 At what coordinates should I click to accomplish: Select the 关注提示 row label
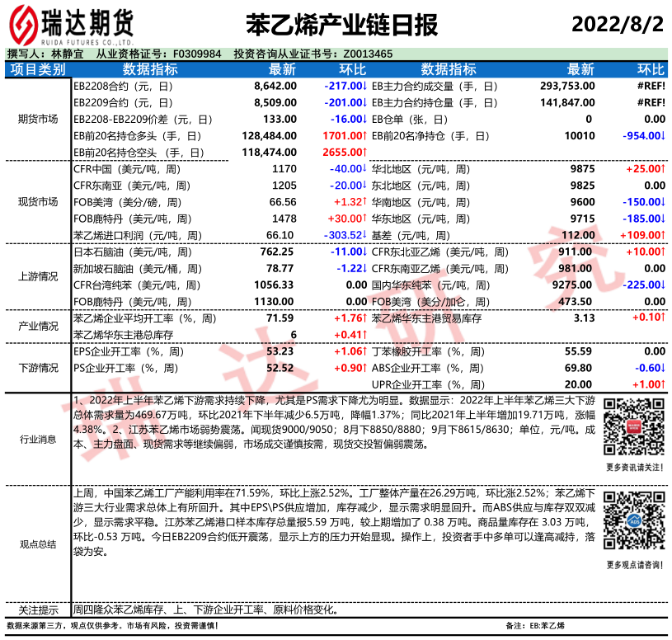tap(38, 610)
